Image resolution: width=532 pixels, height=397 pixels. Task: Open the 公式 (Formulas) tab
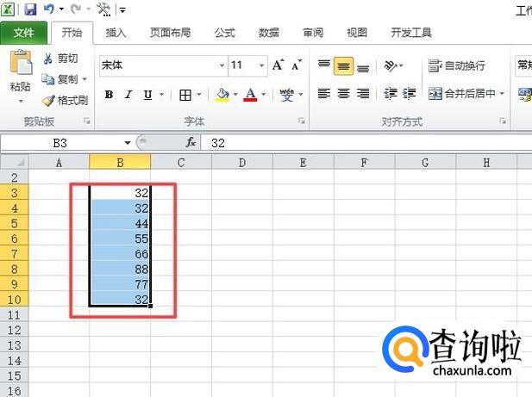click(x=224, y=33)
